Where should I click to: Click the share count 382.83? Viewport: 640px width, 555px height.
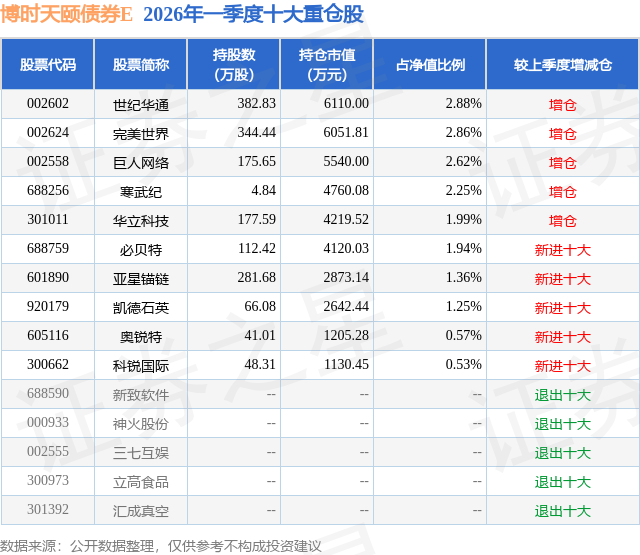click(257, 104)
